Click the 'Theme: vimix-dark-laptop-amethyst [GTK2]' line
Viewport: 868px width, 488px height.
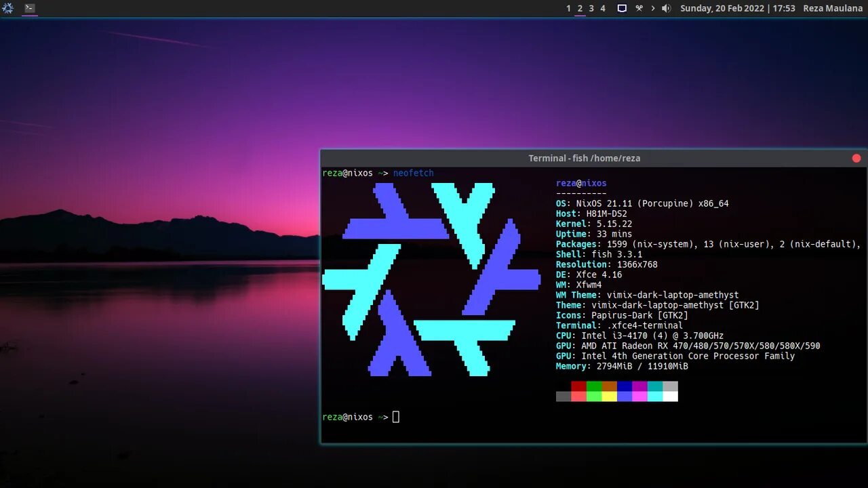click(x=658, y=305)
